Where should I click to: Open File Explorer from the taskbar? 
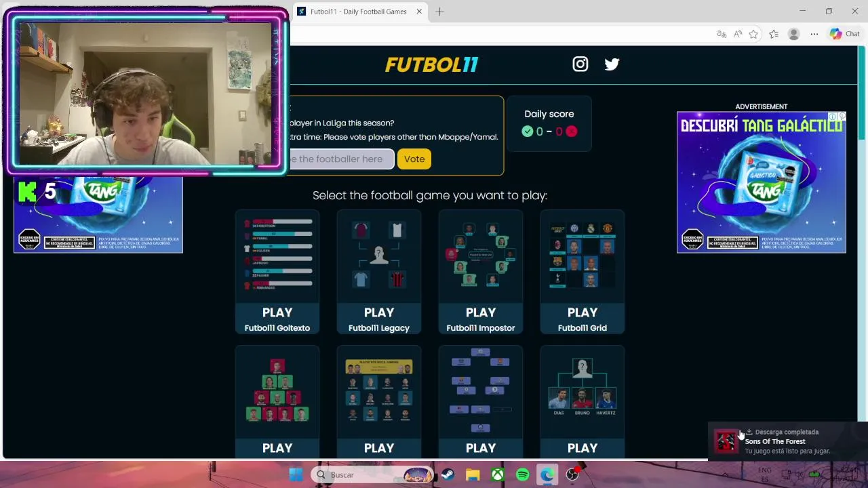473,474
